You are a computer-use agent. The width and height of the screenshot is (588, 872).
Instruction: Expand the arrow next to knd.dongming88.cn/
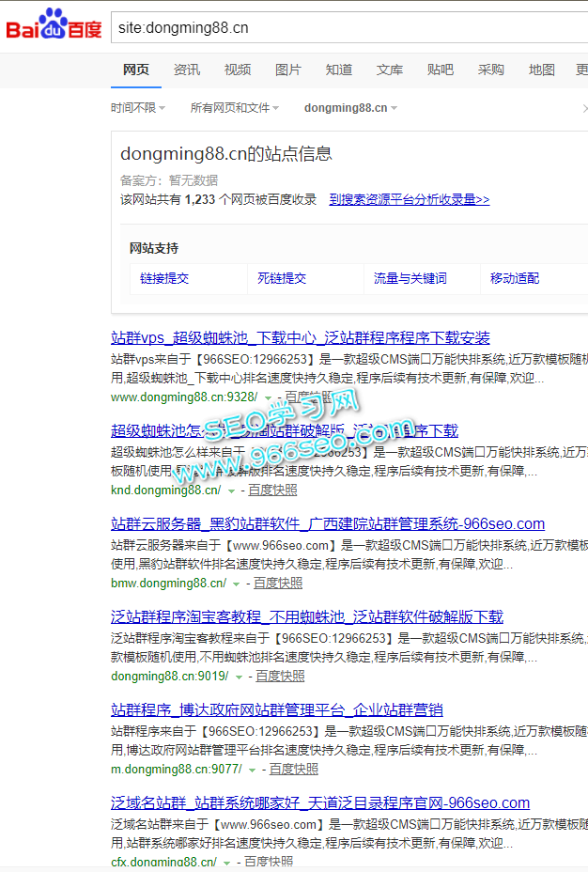point(231,491)
